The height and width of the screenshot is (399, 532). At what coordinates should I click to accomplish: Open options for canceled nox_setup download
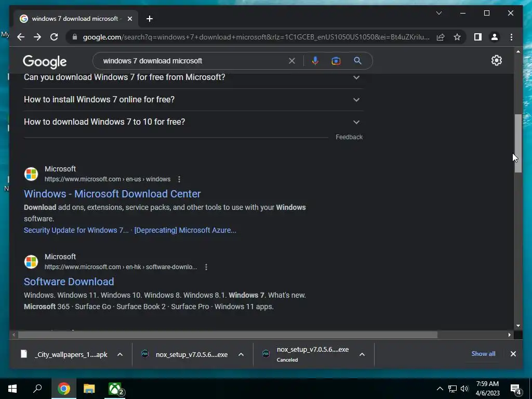pyautogui.click(x=362, y=354)
